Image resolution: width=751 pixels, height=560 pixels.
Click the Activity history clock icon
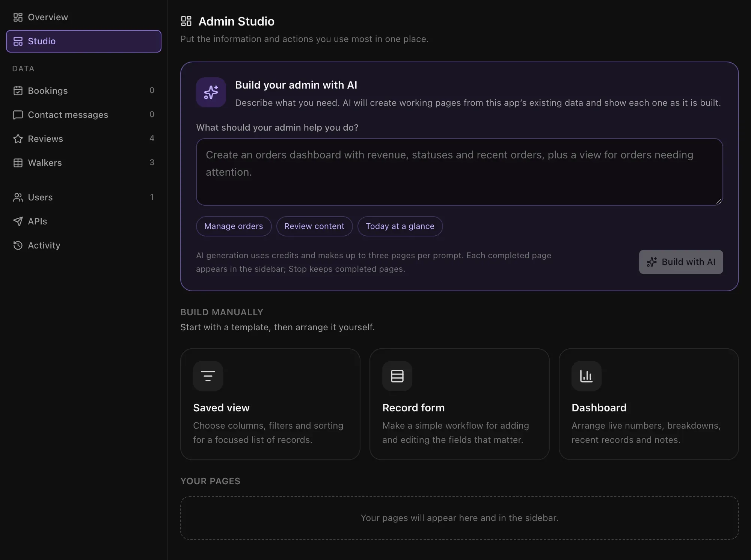coord(18,245)
